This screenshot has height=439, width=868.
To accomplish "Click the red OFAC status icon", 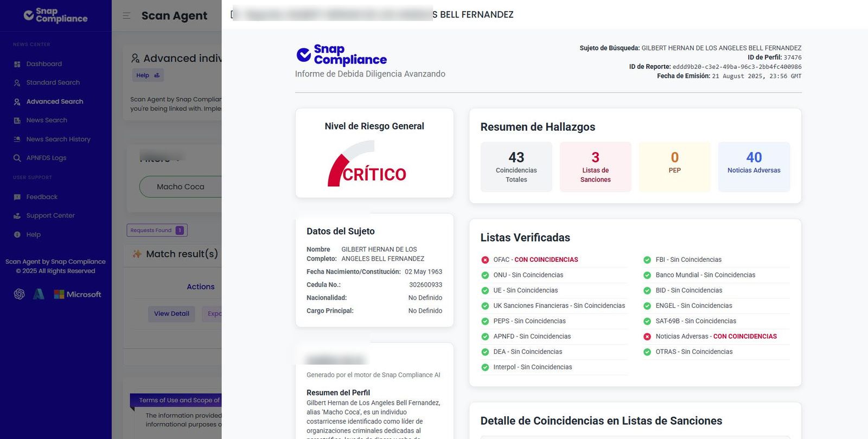I will pos(485,260).
